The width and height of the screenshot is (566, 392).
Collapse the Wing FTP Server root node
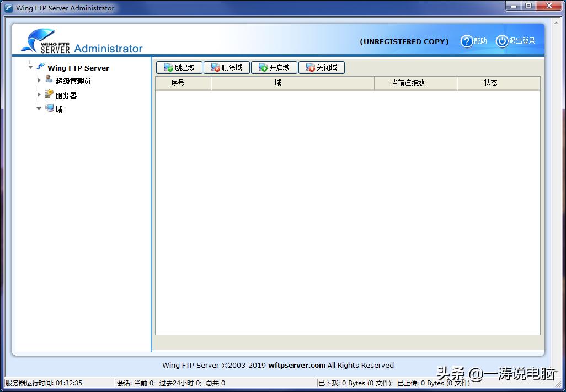[x=31, y=67]
